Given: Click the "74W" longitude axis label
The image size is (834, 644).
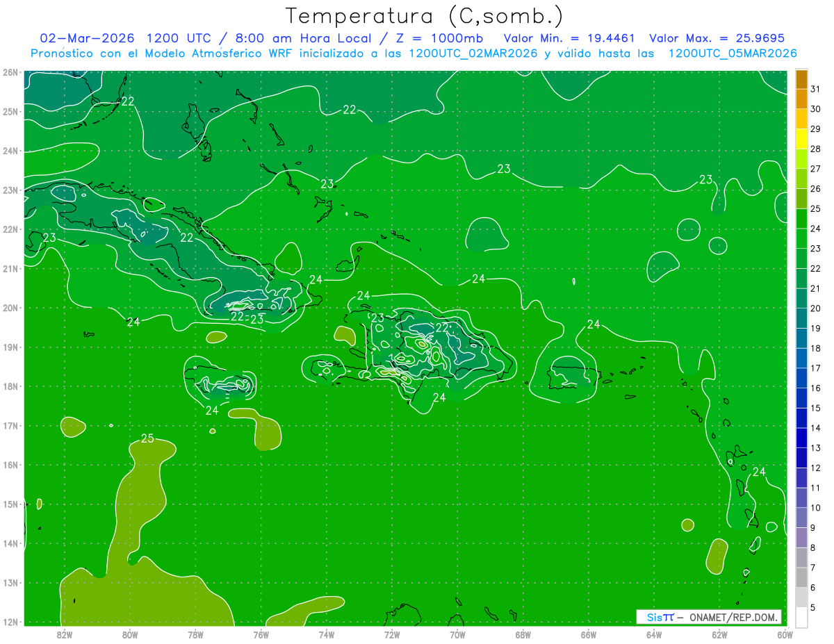Looking at the screenshot, I should point(327,634).
